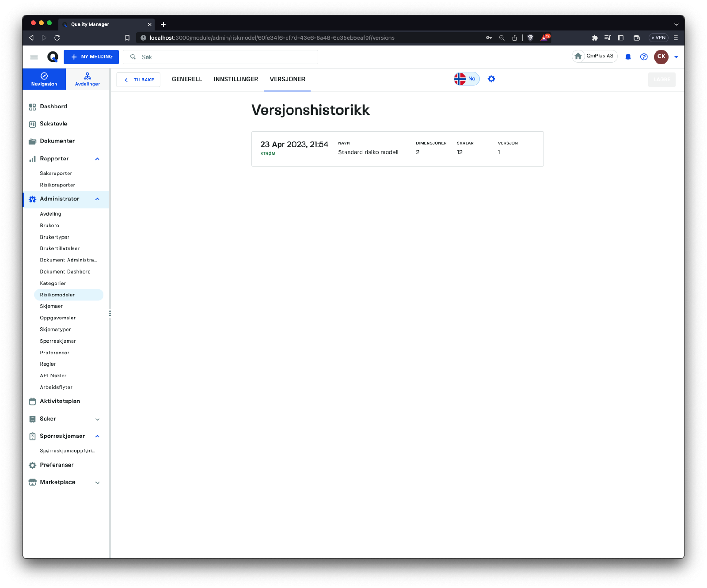This screenshot has height=588, width=707.
Task: Toggle the hamburger menu icon
Action: pos(34,57)
